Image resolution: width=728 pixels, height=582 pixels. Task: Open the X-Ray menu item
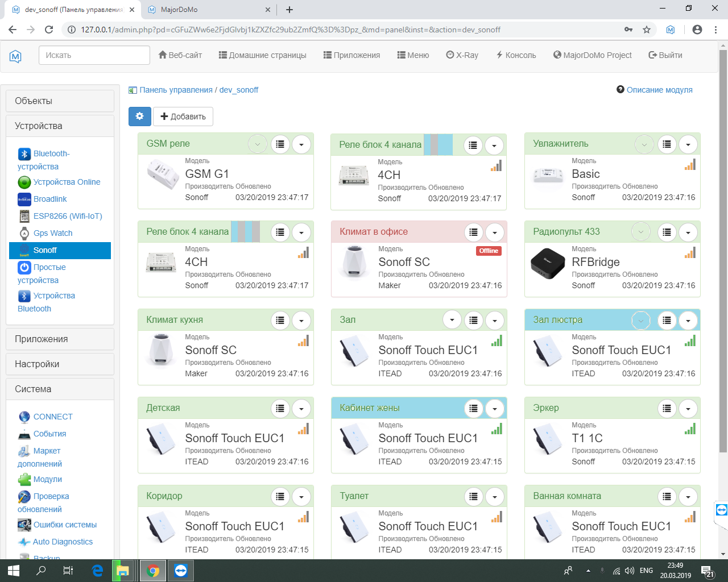462,55
